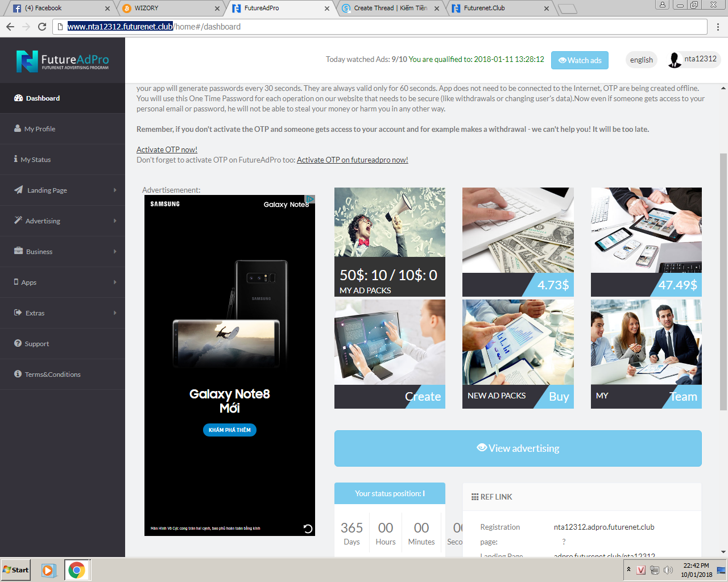Click the FutureAdPro logo

pyautogui.click(x=63, y=61)
